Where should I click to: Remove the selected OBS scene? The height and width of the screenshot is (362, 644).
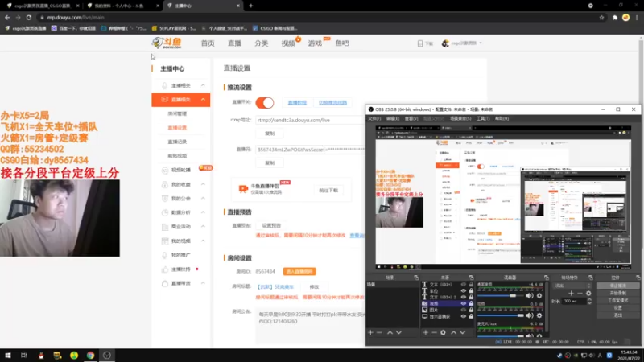pyautogui.click(x=379, y=332)
